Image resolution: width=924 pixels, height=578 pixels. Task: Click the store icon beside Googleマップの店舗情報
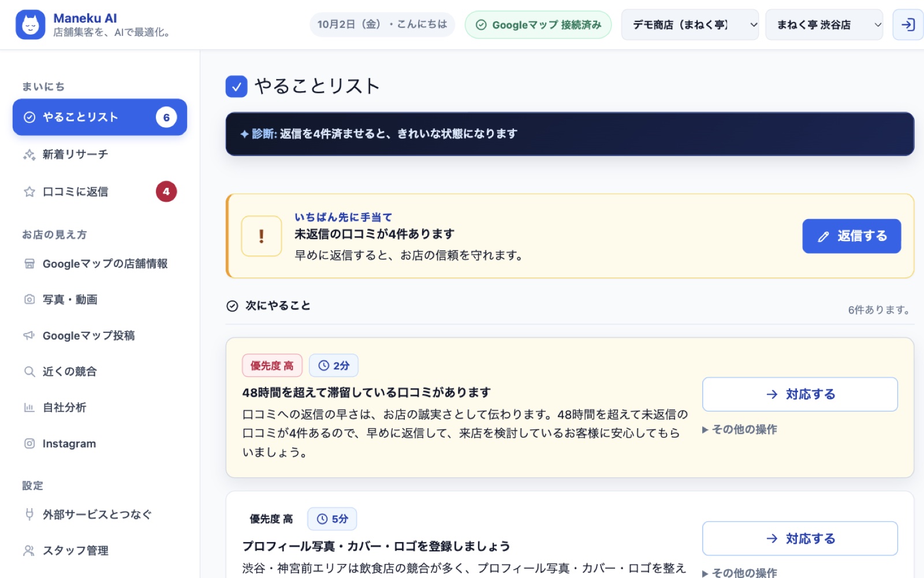coord(29,264)
